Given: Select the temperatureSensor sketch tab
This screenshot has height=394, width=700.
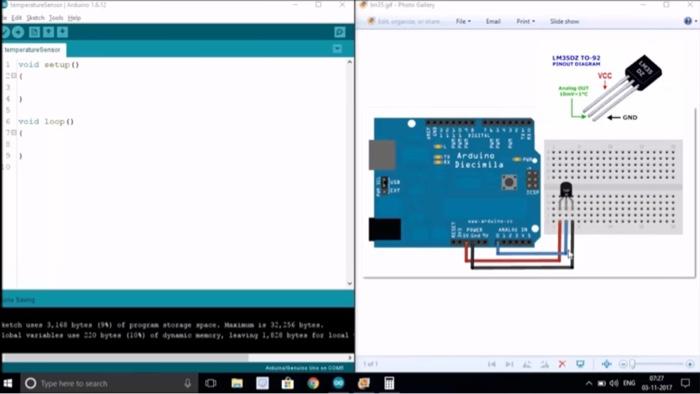Looking at the screenshot, I should pos(33,50).
